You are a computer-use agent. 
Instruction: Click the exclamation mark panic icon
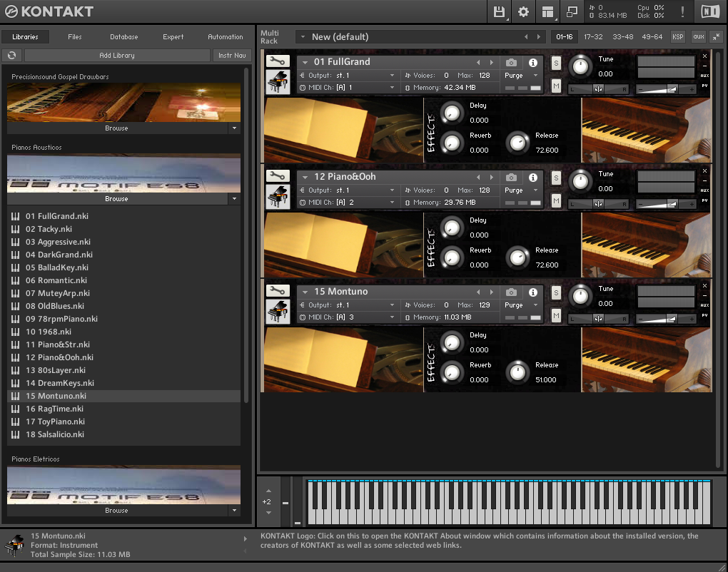point(682,11)
